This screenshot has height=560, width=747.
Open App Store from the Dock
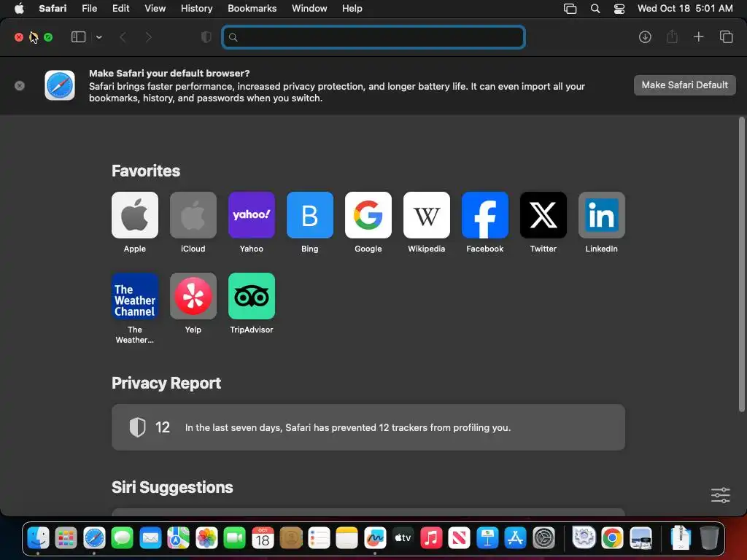tap(516, 538)
